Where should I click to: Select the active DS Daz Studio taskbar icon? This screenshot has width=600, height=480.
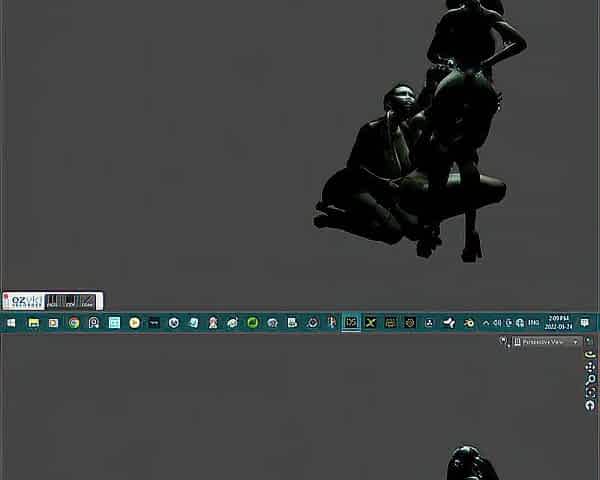coord(351,323)
